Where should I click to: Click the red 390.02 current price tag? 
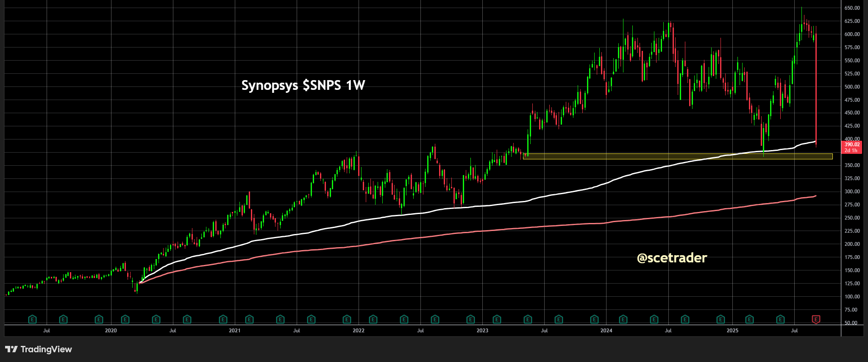click(852, 148)
